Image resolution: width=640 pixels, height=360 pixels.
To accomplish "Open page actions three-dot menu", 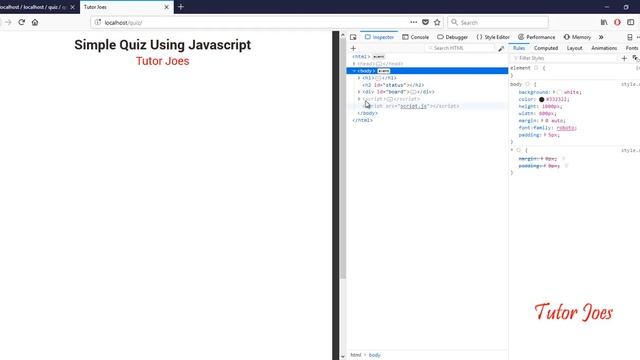I will pos(413,22).
